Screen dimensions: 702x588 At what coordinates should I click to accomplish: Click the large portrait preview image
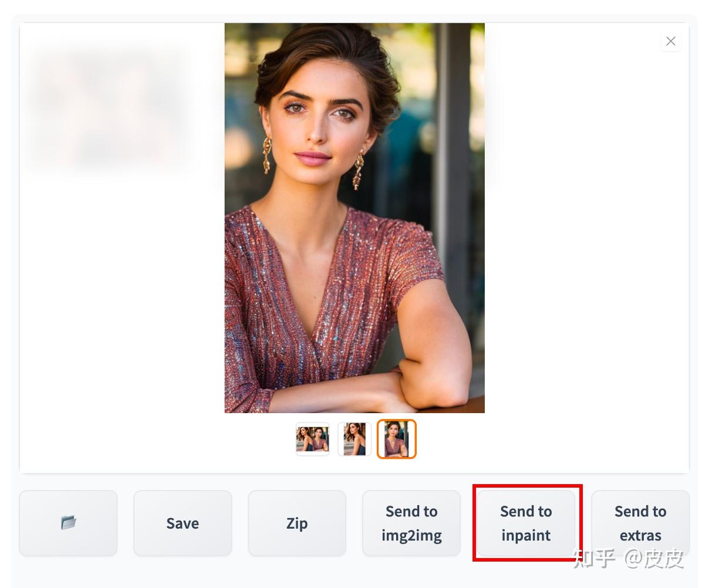[355, 218]
